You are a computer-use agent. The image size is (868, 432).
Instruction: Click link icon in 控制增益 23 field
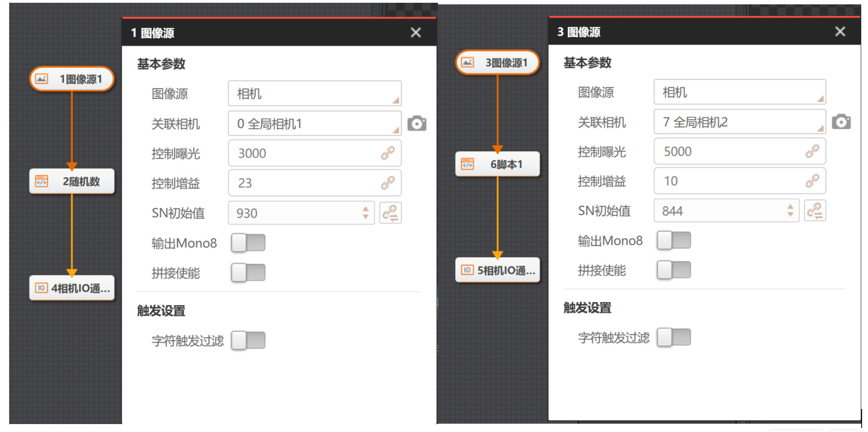pos(388,183)
